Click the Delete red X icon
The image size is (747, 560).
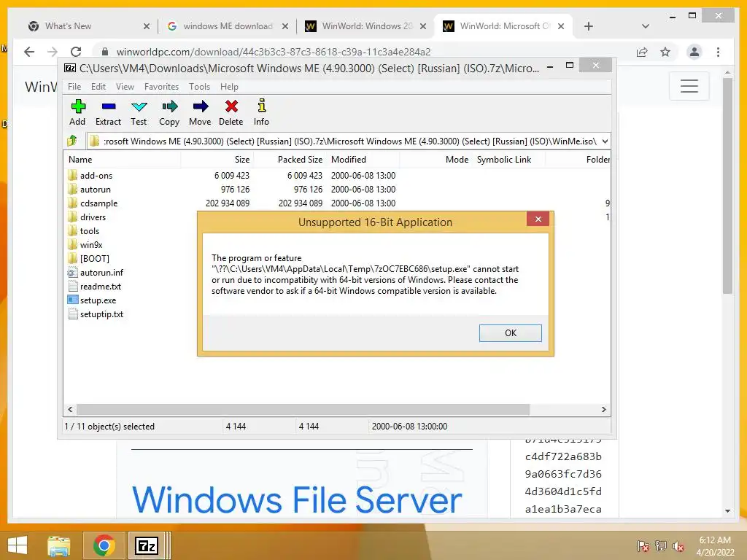click(x=231, y=106)
